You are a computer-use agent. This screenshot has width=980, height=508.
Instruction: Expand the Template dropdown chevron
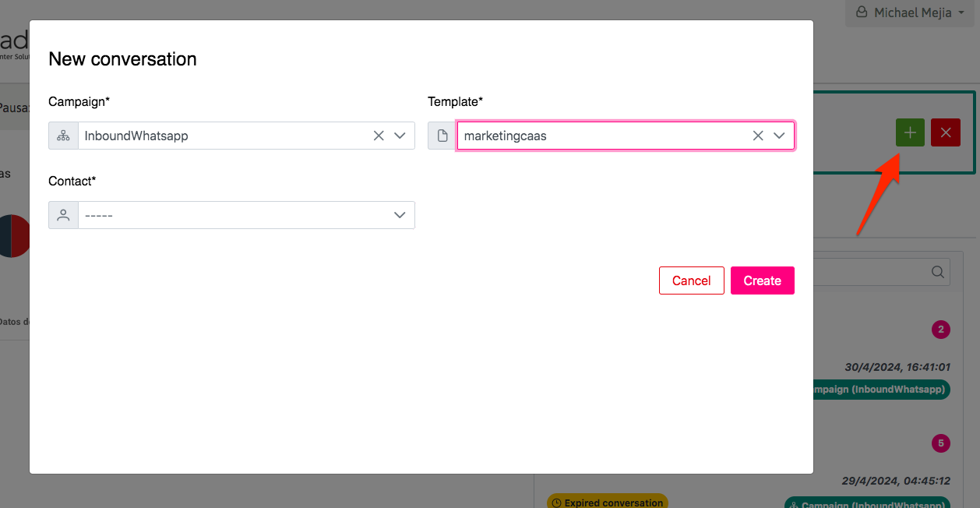779,136
